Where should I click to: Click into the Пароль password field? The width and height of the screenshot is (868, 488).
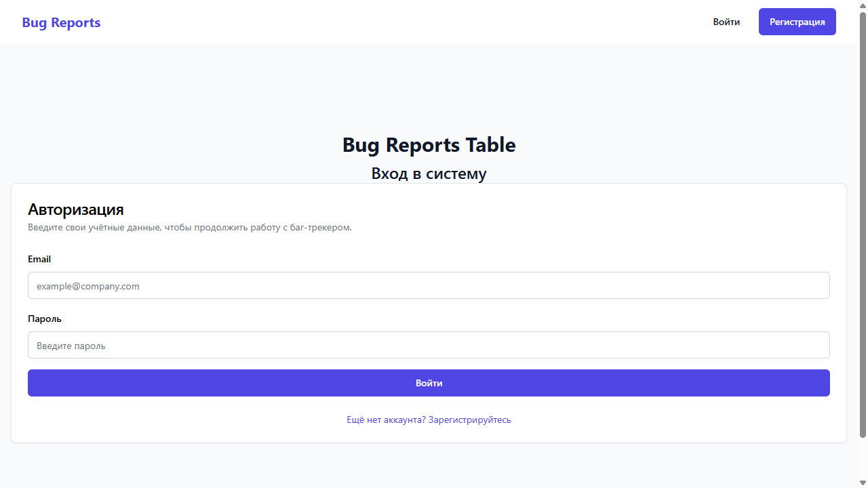point(429,345)
